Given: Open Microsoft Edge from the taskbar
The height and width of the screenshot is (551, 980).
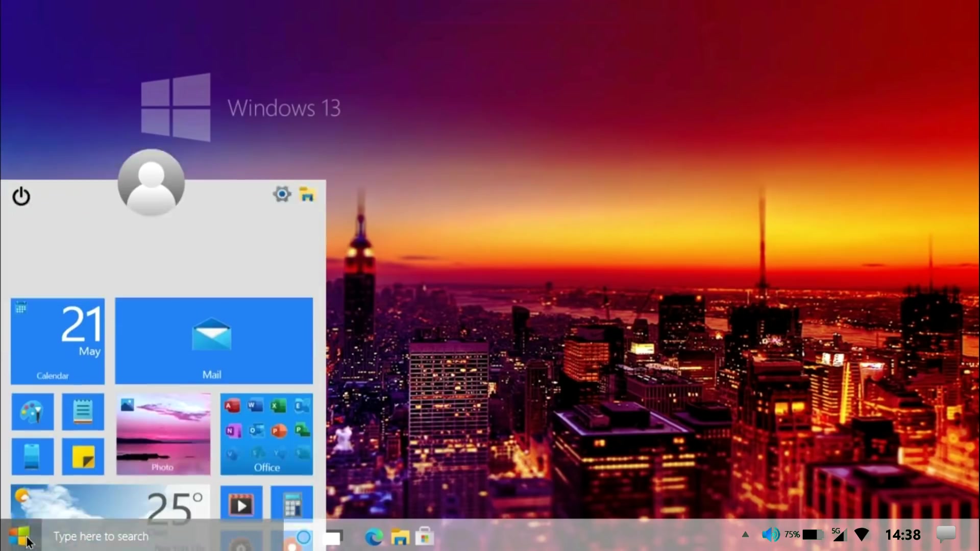Looking at the screenshot, I should click(x=374, y=537).
